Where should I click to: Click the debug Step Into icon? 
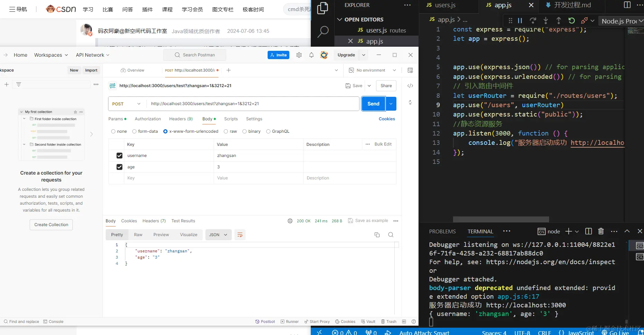(x=546, y=21)
